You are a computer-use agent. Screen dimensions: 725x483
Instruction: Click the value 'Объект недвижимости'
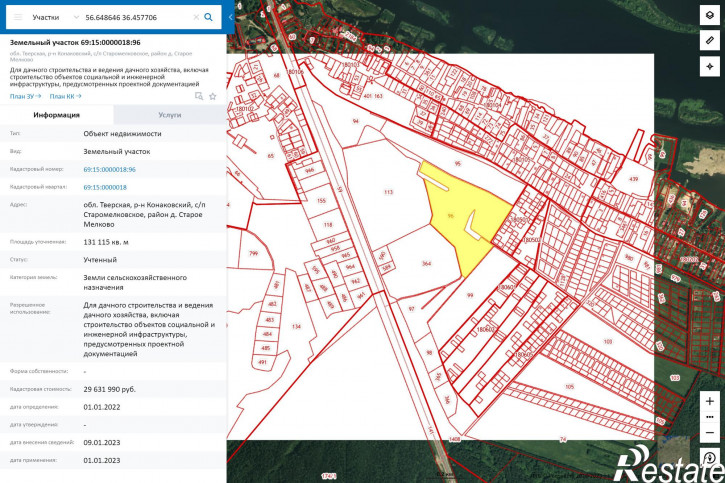click(x=122, y=134)
